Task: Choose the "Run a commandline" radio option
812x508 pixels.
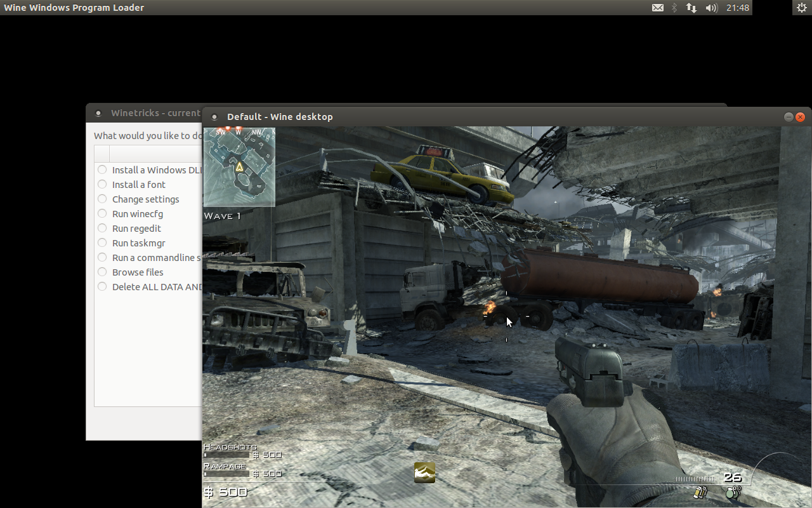Action: pyautogui.click(x=102, y=257)
